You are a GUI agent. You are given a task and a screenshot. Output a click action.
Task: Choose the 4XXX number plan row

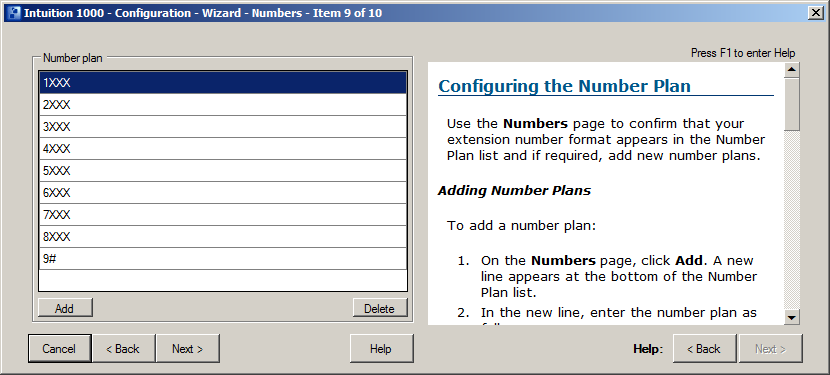(223, 149)
